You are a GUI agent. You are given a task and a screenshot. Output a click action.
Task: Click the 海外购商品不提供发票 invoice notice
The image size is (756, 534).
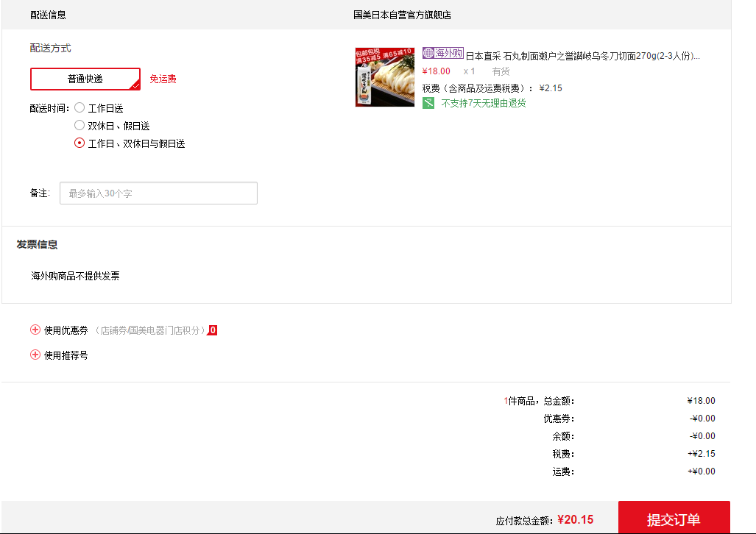[x=75, y=276]
